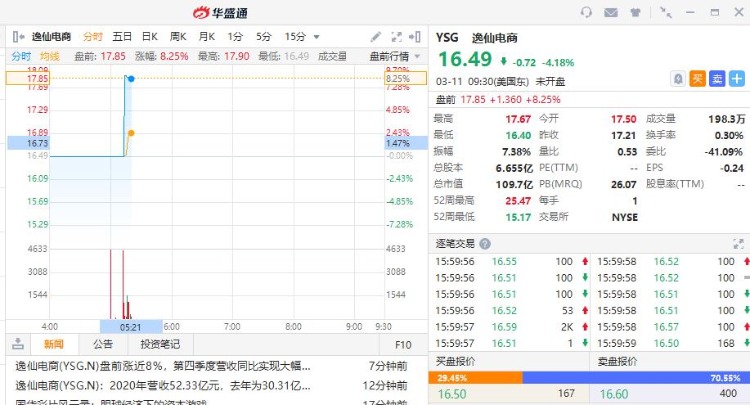Select 日K daily candlestick tab
750x405 pixels.
[x=150, y=37]
